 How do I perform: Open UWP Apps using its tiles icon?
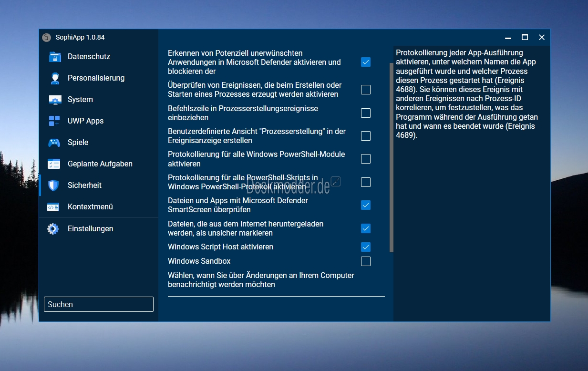click(x=54, y=121)
